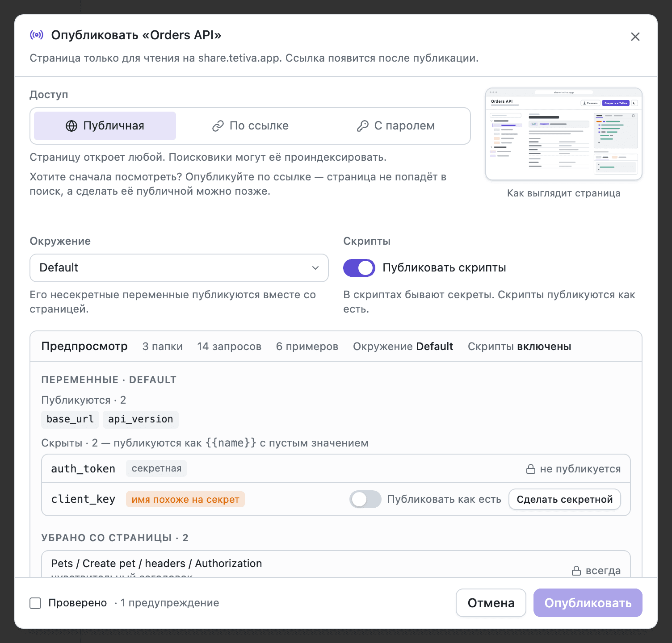Click the 3 папки summary count
The image size is (672, 643).
163,347
